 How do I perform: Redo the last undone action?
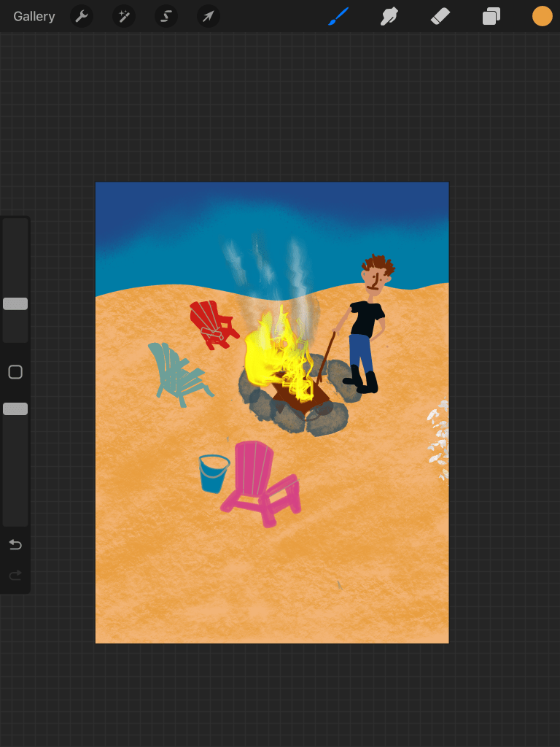pos(15,576)
